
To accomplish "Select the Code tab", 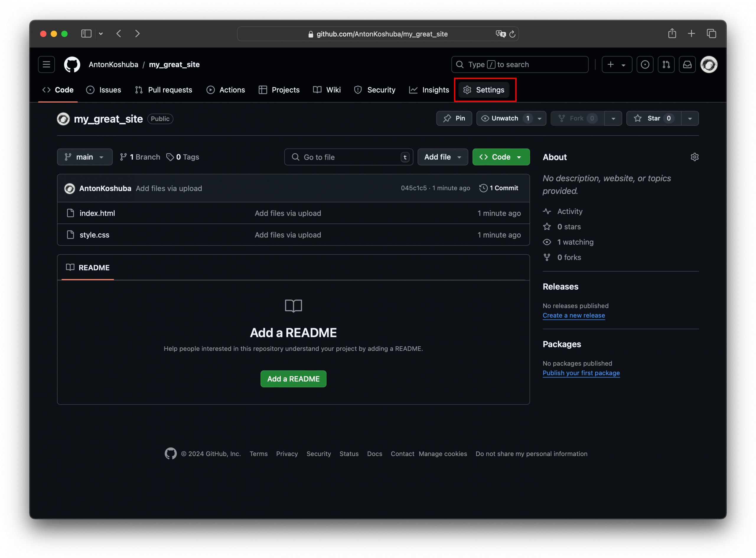I will click(x=58, y=90).
